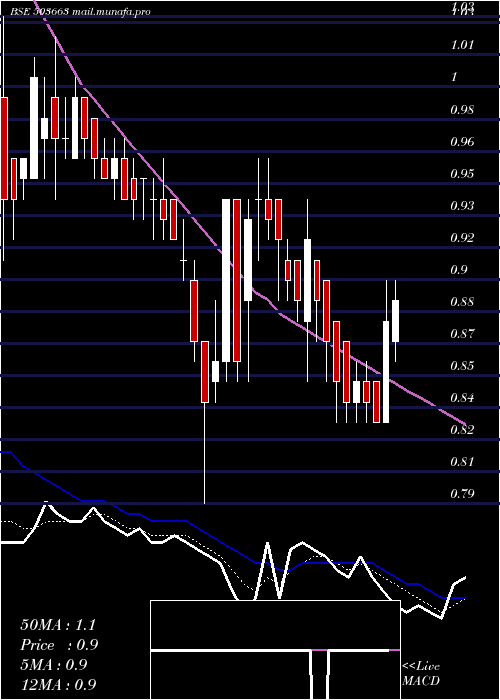Click the '12MA : 0.9' readout
The image size is (500, 700).
[x=58, y=685]
